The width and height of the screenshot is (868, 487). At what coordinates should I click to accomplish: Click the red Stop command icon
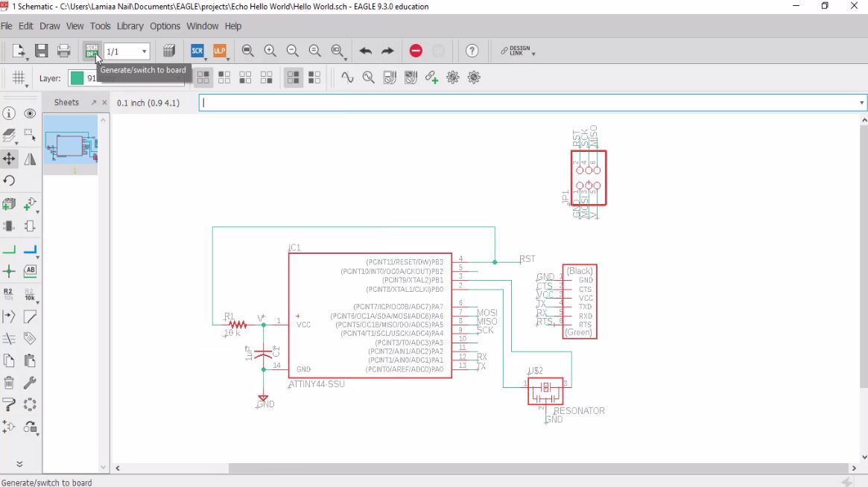(x=416, y=51)
